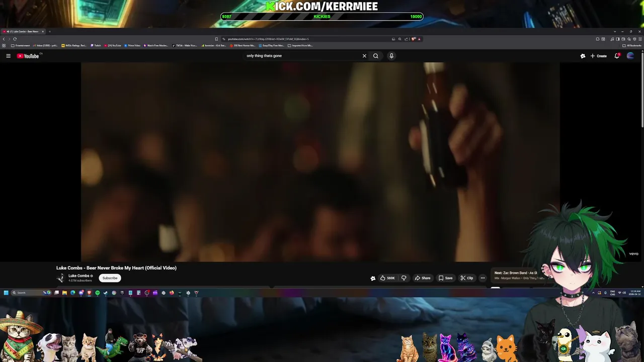644x362 pixels.
Task: Click the sparkle icon left of Like
Action: coord(373,278)
